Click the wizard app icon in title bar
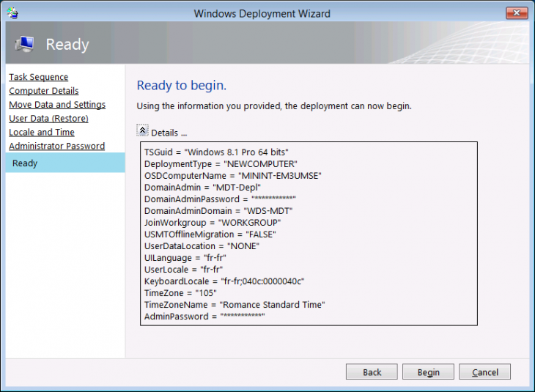This screenshot has height=392, width=535. point(12,13)
